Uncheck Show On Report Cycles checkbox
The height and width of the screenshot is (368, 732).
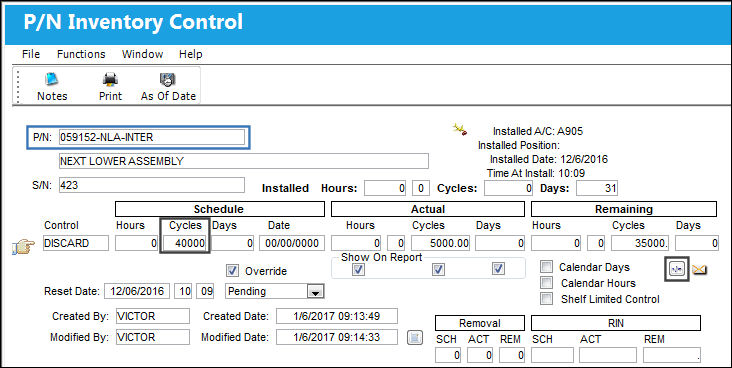(x=438, y=269)
